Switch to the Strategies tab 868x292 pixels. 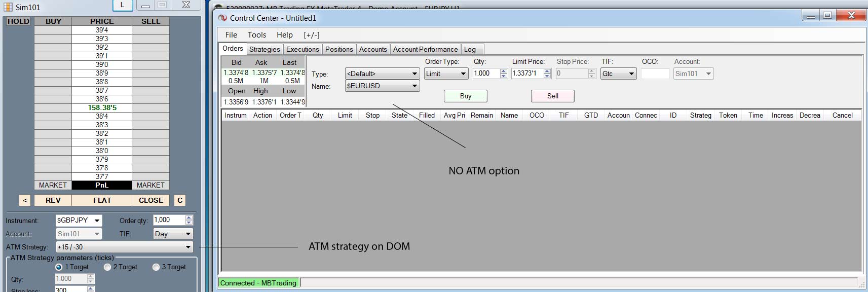tap(265, 49)
